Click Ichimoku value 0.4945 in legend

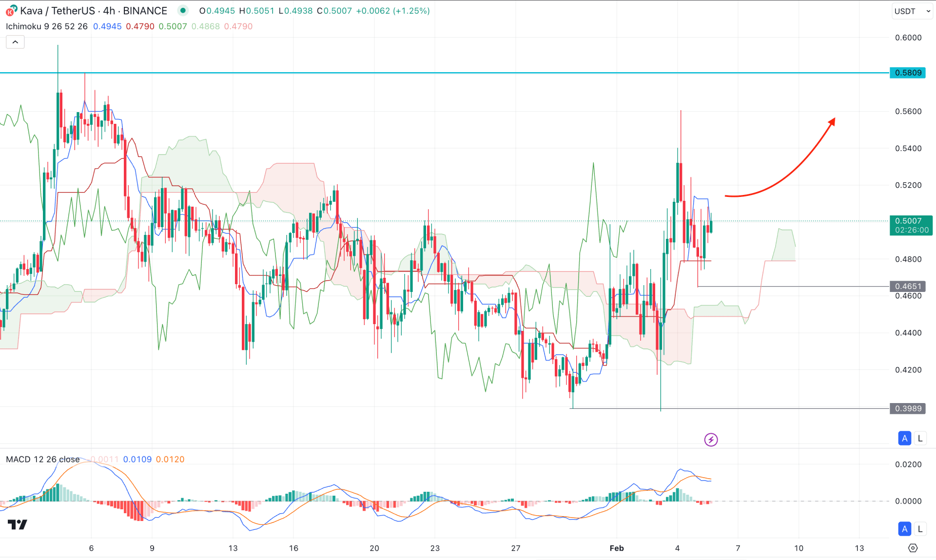(107, 26)
